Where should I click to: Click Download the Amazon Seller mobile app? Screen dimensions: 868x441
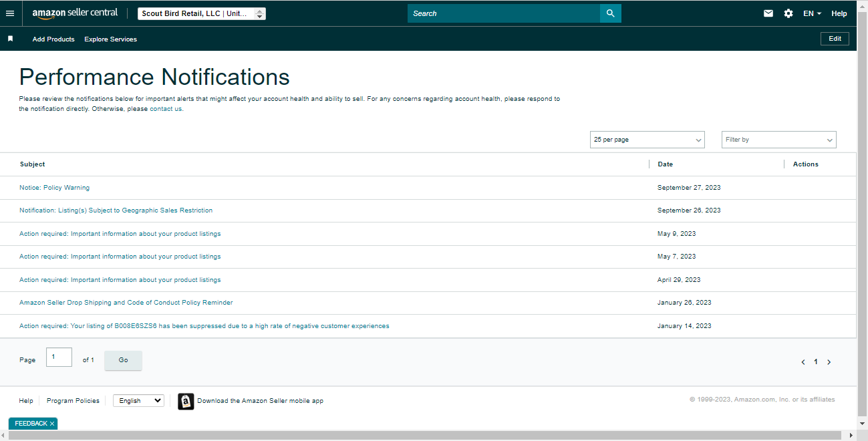pos(260,401)
